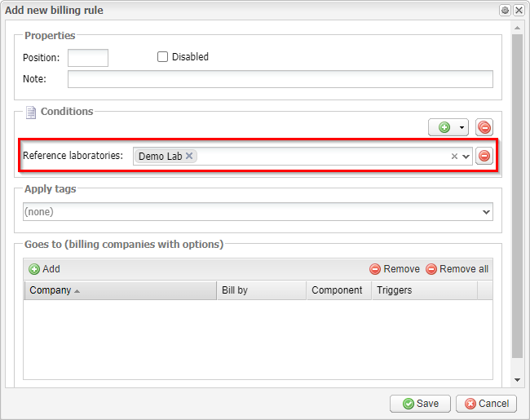Click the Bill by column header
The image size is (530, 420).
coord(262,290)
